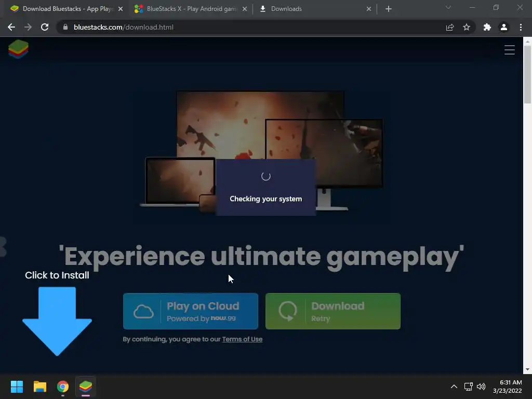532x399 pixels.
Task: Open the Chrome profile avatar
Action: click(504, 27)
